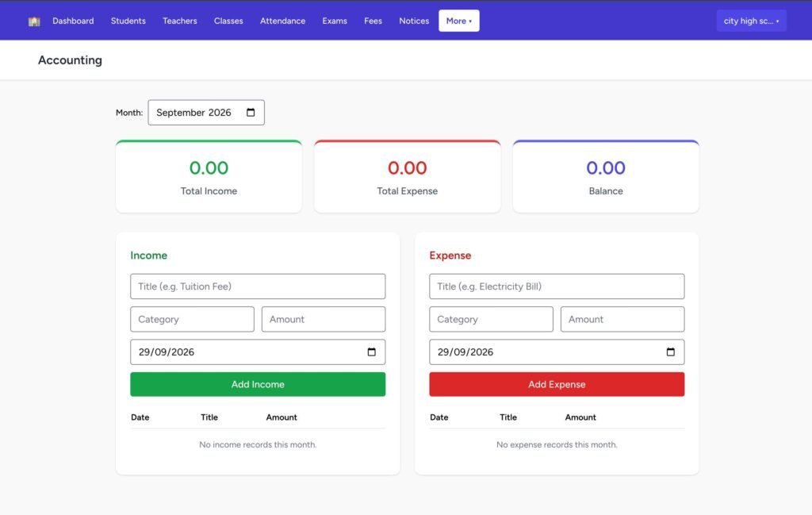Focus the Income Amount field

[x=324, y=319]
